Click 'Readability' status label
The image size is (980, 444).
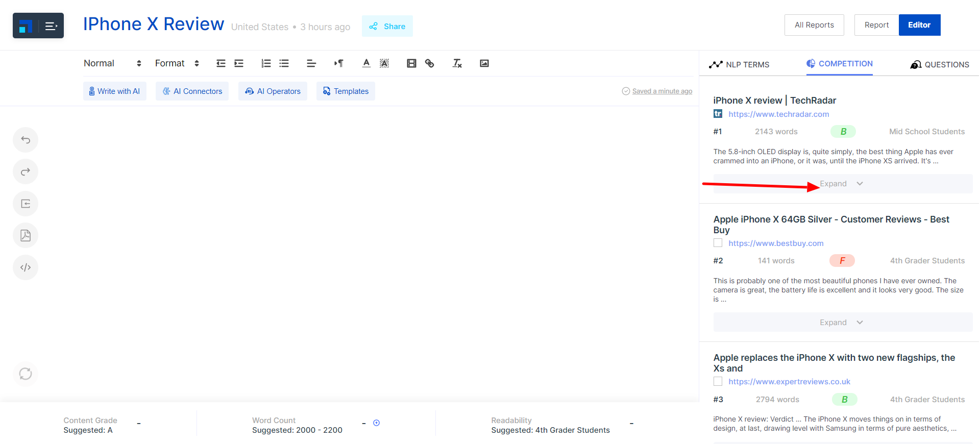pyautogui.click(x=511, y=421)
